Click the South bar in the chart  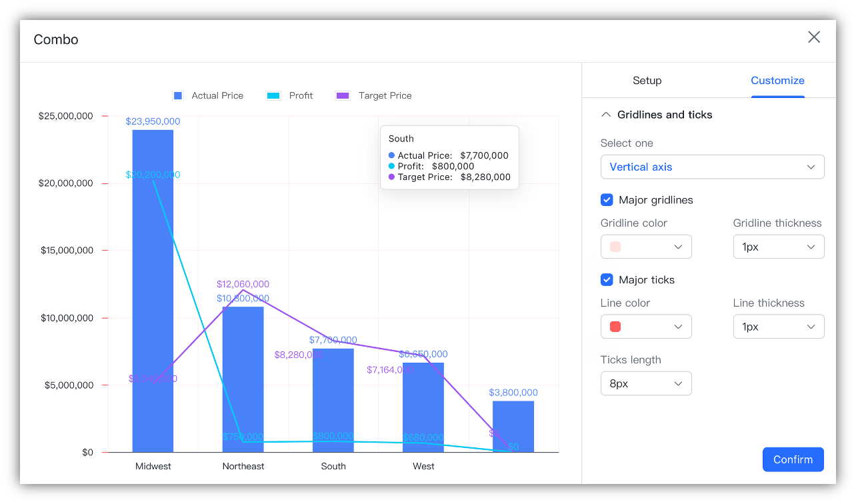point(333,400)
